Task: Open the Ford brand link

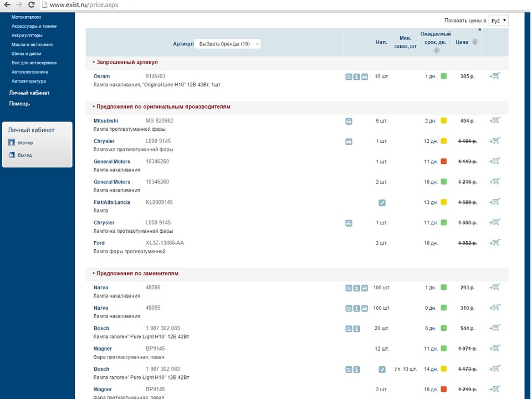Action: [99, 243]
